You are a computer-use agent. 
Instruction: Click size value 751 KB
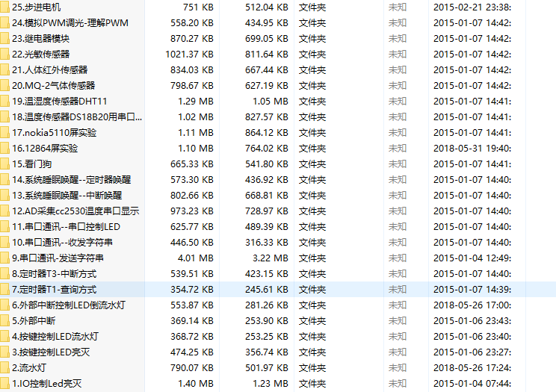[198, 7]
